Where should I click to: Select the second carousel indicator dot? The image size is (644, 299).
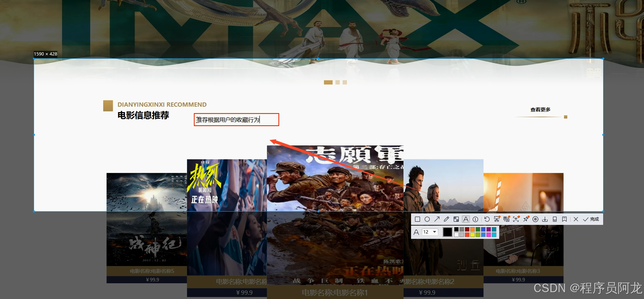pyautogui.click(x=338, y=82)
